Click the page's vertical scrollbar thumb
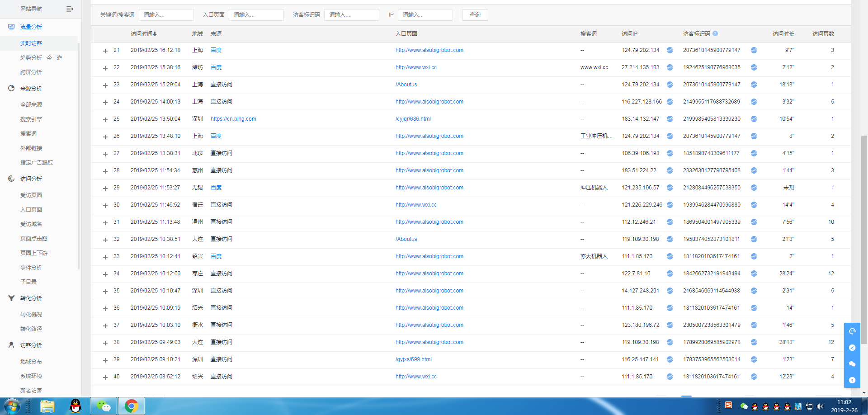 pos(864,240)
